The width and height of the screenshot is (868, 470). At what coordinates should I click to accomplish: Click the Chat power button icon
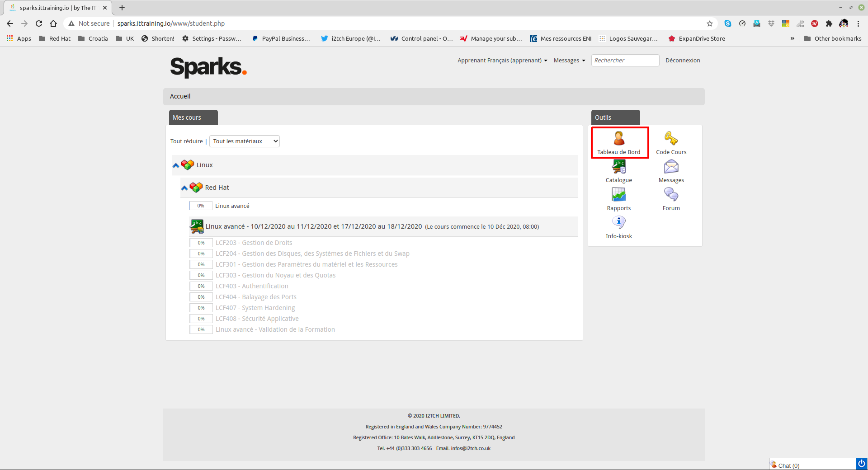tap(862, 464)
